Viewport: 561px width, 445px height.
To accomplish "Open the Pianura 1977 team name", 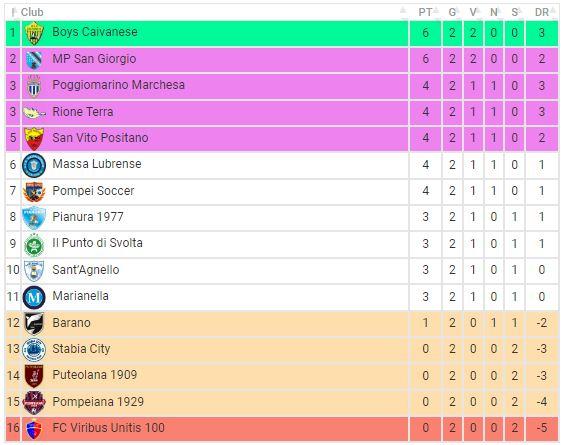I will [x=88, y=217].
